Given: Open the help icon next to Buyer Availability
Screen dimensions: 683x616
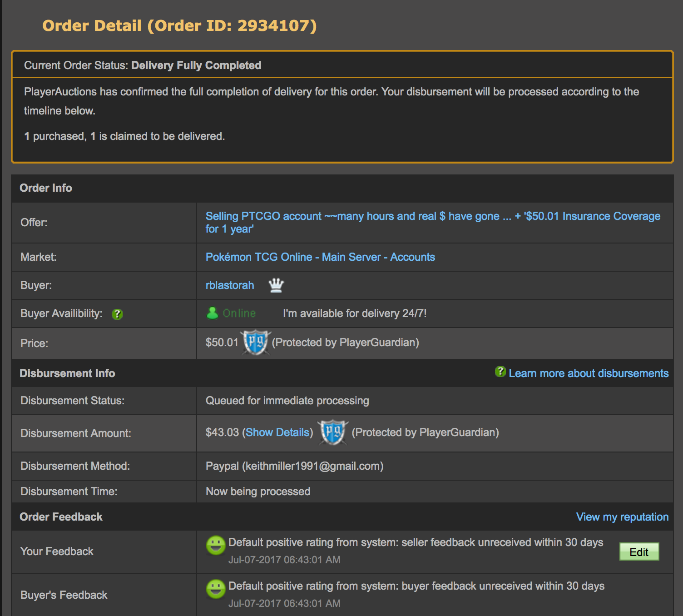Looking at the screenshot, I should (x=117, y=313).
